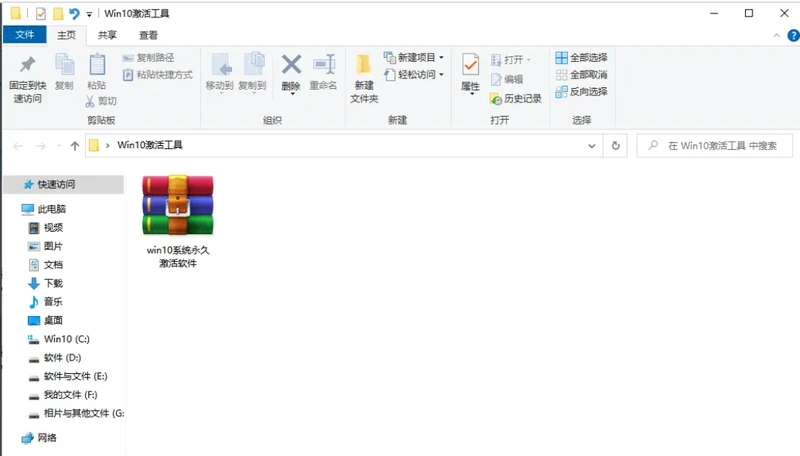This screenshot has height=456, width=800.
Task: Click Select all
Action: tap(582, 58)
